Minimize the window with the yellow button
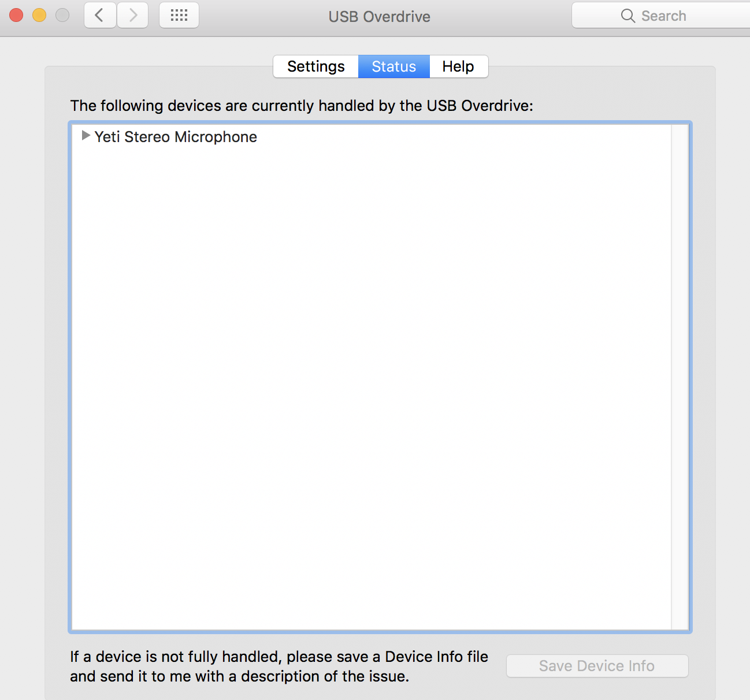Image resolution: width=750 pixels, height=700 pixels. [x=39, y=15]
